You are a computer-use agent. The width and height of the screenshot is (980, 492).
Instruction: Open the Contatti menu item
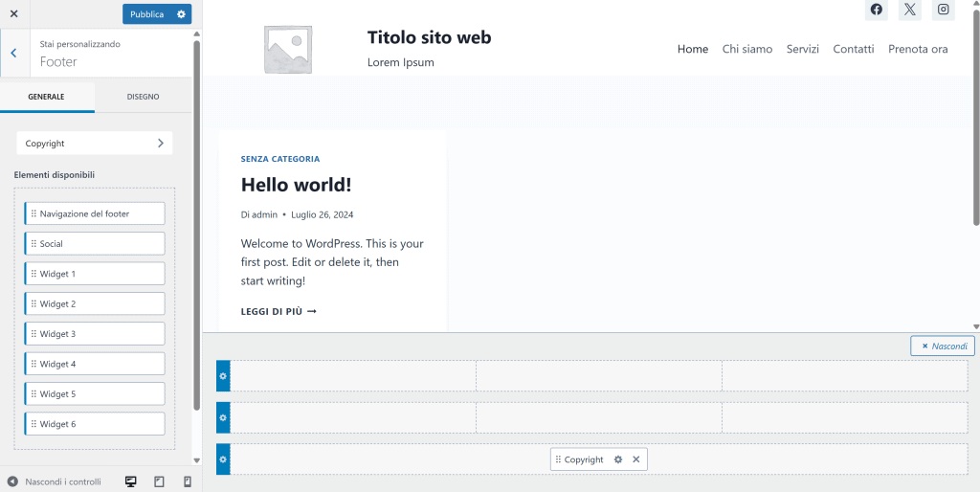[854, 49]
